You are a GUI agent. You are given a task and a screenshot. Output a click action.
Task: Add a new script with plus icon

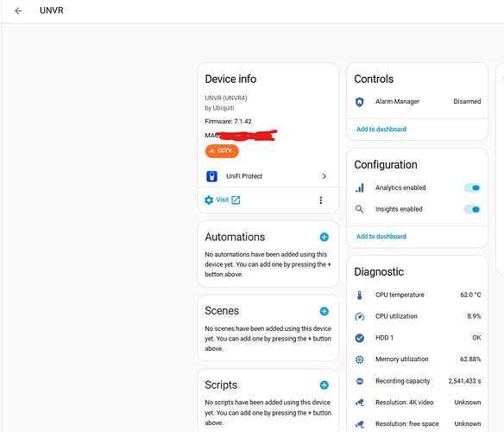point(324,385)
